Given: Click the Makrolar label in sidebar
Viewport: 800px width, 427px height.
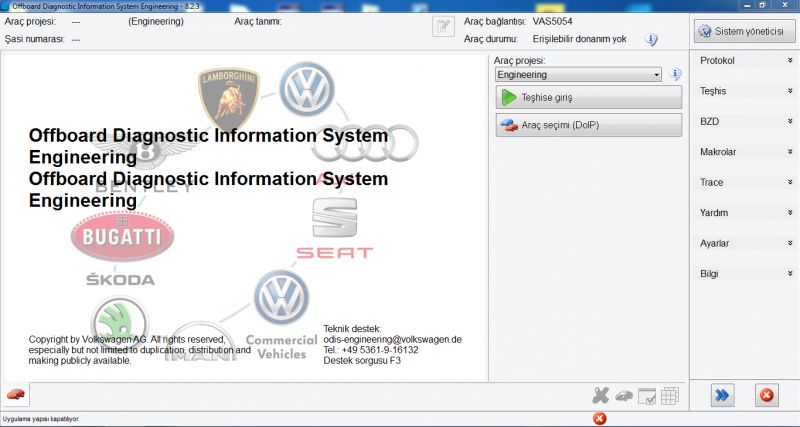Looking at the screenshot, I should point(718,152).
